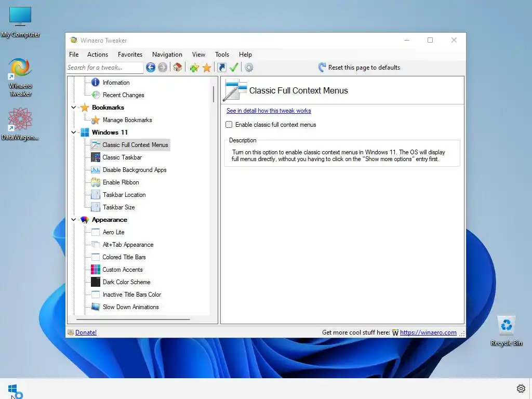The width and height of the screenshot is (532, 399).
Task: Open the https://winaero.com link
Action: (428, 332)
